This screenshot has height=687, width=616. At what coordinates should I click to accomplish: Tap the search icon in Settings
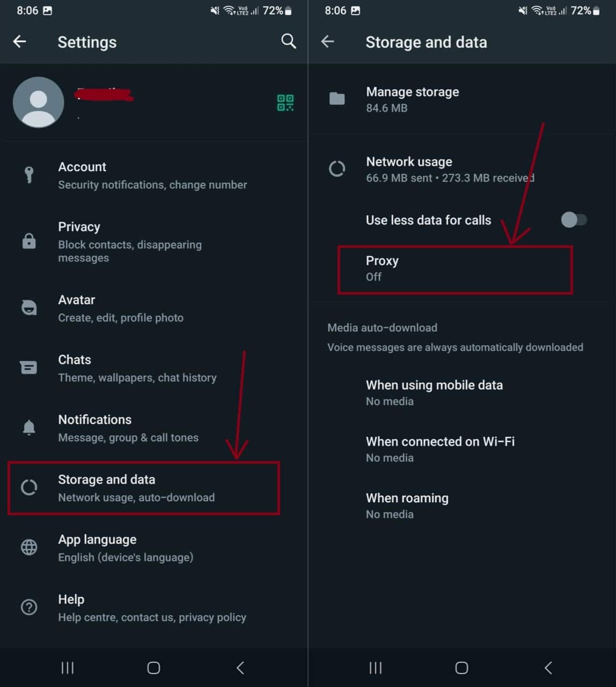[288, 41]
